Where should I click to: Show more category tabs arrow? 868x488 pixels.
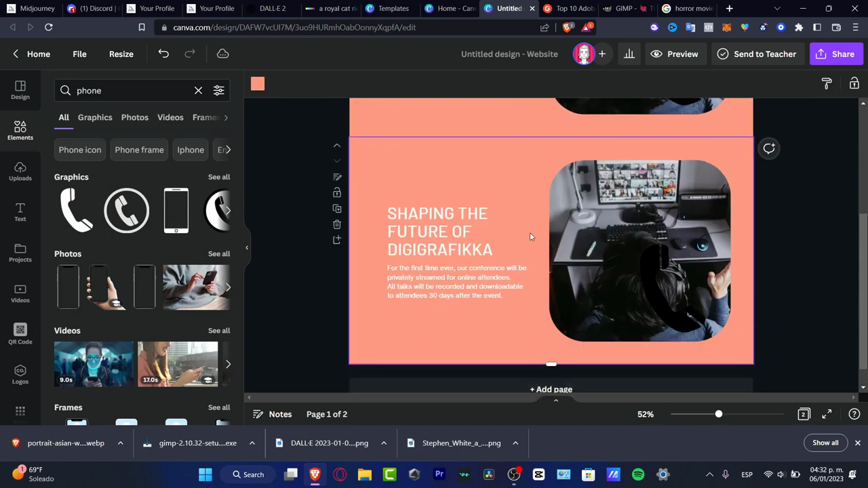tap(226, 117)
